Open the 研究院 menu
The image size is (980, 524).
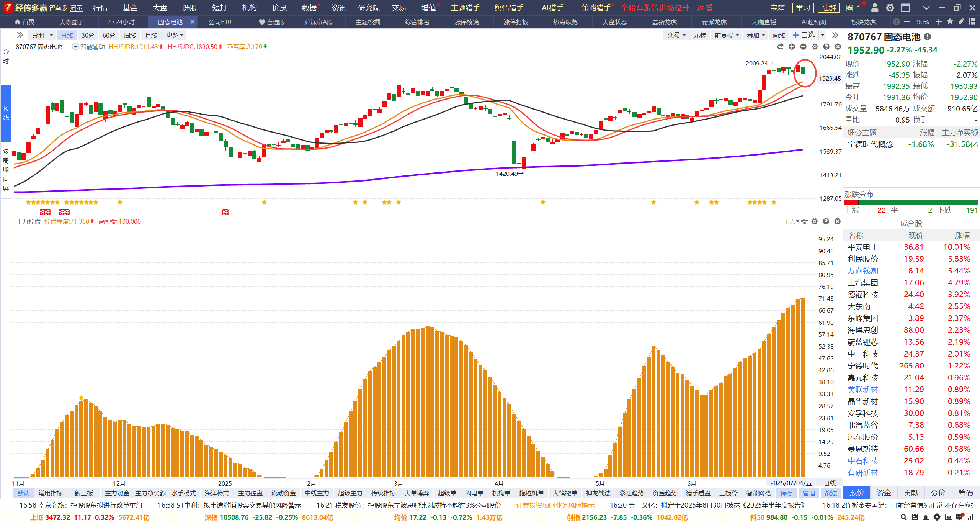(369, 8)
